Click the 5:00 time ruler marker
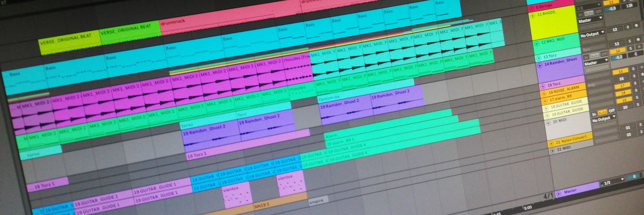This screenshot has height=215, width=644. (x=527, y=207)
